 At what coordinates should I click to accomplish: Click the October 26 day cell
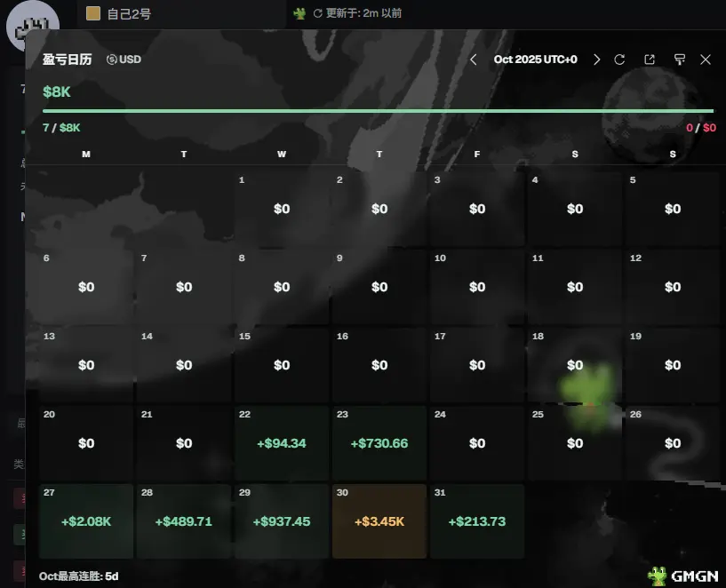tap(673, 443)
